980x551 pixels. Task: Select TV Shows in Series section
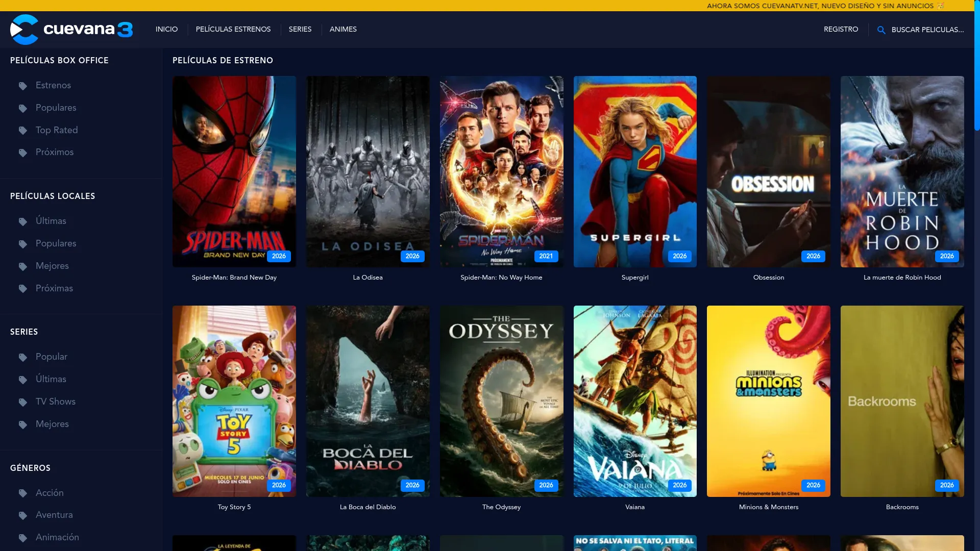[x=56, y=402]
